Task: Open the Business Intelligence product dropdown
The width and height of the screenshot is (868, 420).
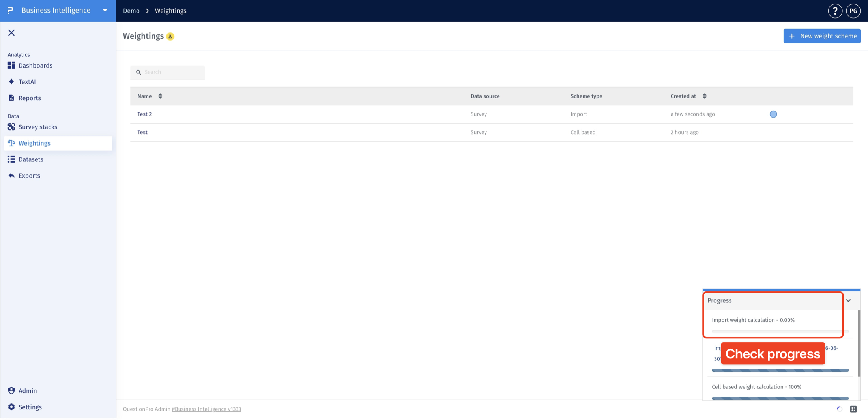Action: coord(105,11)
